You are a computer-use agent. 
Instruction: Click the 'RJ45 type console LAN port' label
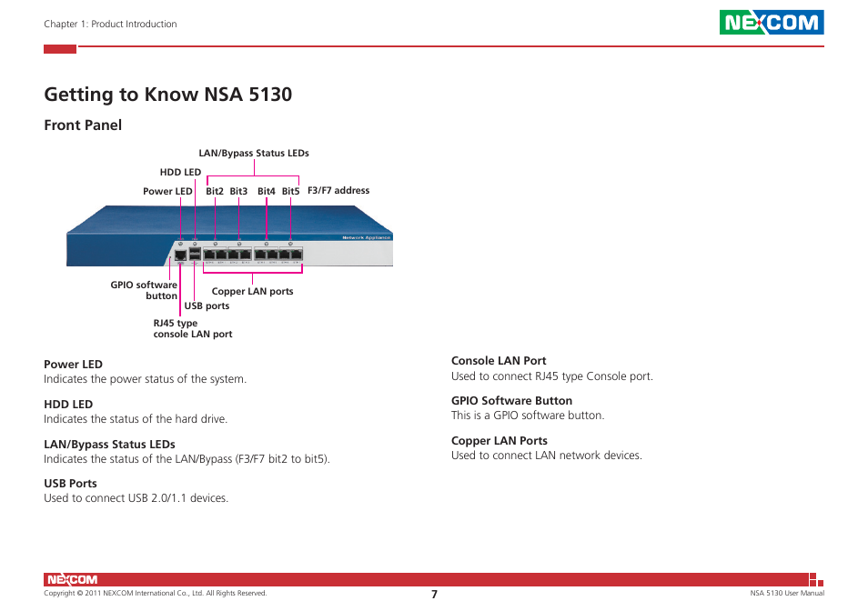[x=193, y=328]
